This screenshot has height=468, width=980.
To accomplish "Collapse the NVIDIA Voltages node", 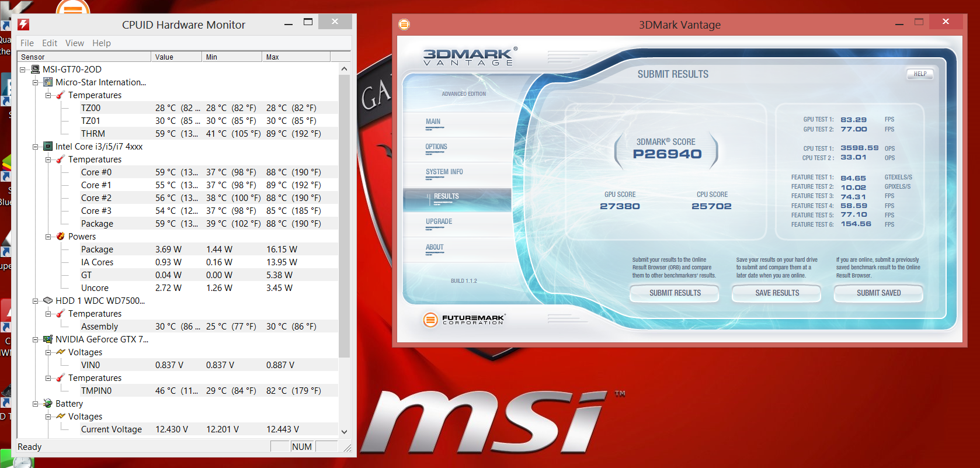I will 48,352.
